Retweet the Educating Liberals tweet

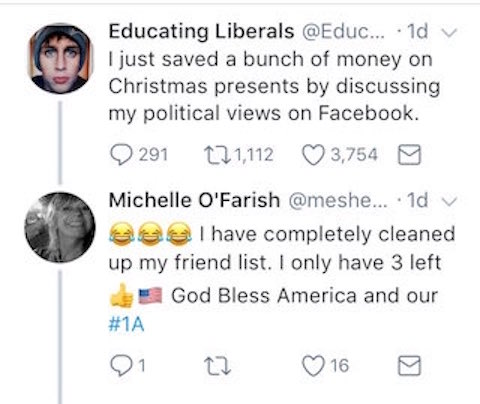point(217,155)
